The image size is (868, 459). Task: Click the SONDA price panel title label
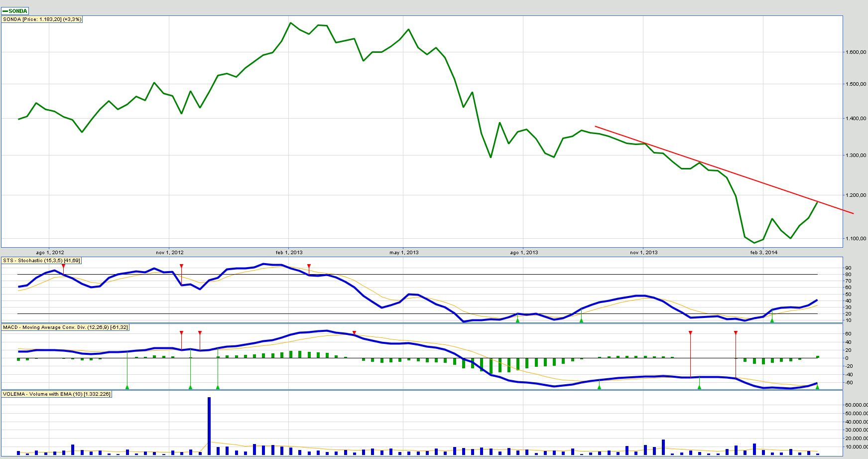pyautogui.click(x=42, y=19)
